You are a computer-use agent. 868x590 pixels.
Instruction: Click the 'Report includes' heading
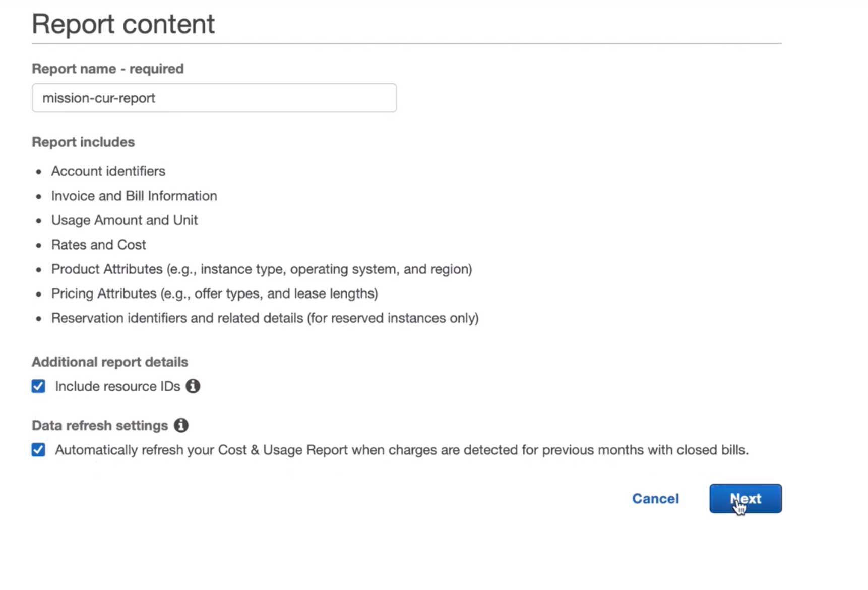coord(83,142)
